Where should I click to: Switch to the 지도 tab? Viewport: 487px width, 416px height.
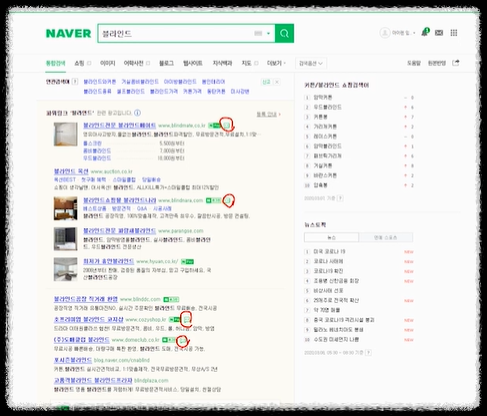coord(246,63)
